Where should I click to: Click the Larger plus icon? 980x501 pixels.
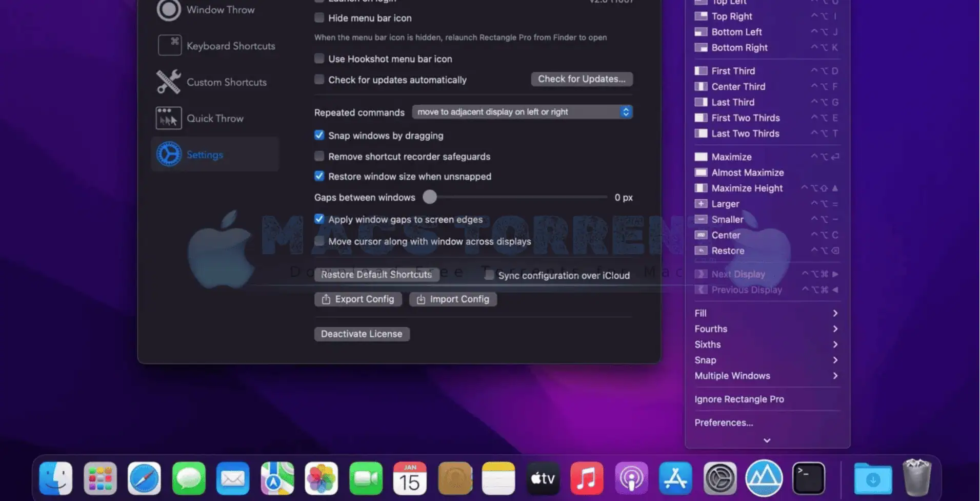701,204
